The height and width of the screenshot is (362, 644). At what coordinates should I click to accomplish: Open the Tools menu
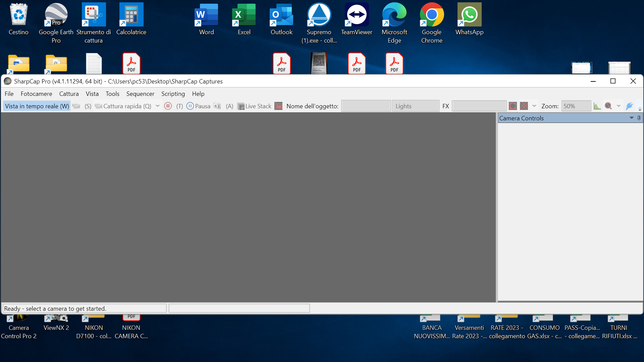click(x=112, y=94)
